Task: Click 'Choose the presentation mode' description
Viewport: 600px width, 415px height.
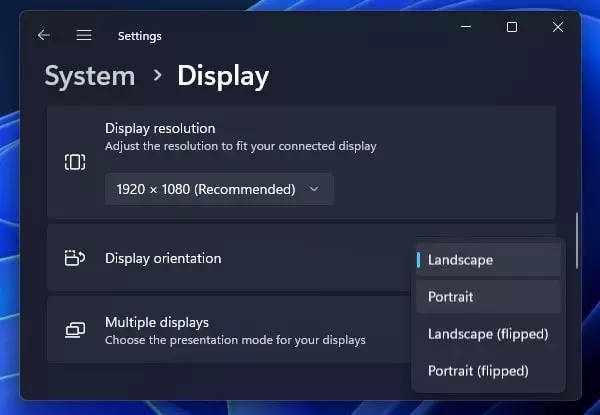Action: tap(235, 340)
